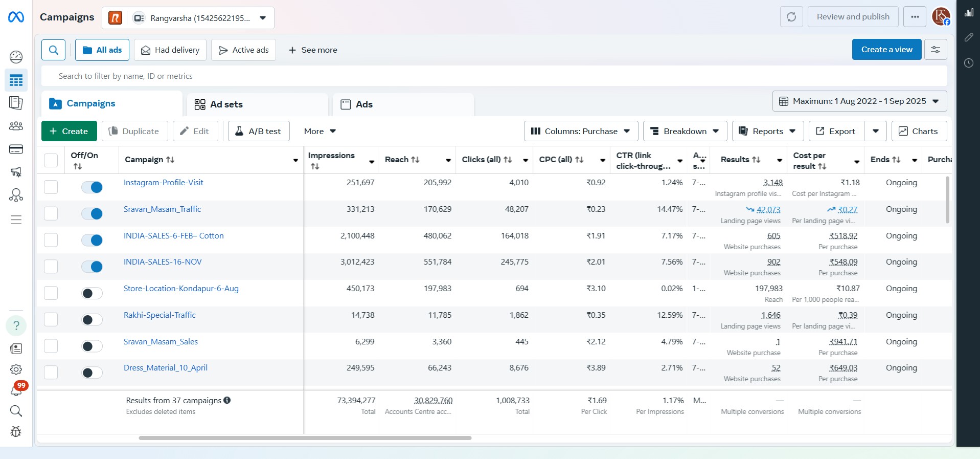Click the Meta logo icon
Image resolution: width=980 pixels, height=459 pixels.
pos(16,17)
